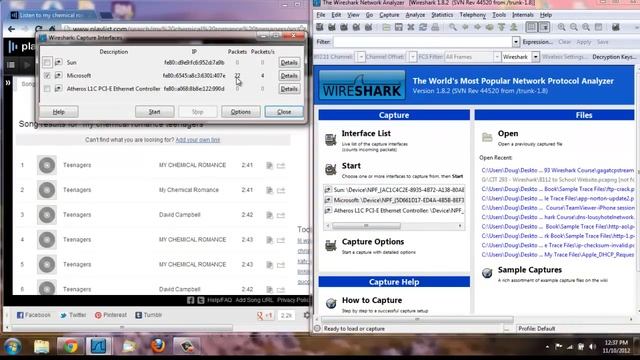Check the Atheros L1C Ethernet Controller checkbox
Image resolution: width=640 pixels, height=360 pixels.
click(x=47, y=89)
